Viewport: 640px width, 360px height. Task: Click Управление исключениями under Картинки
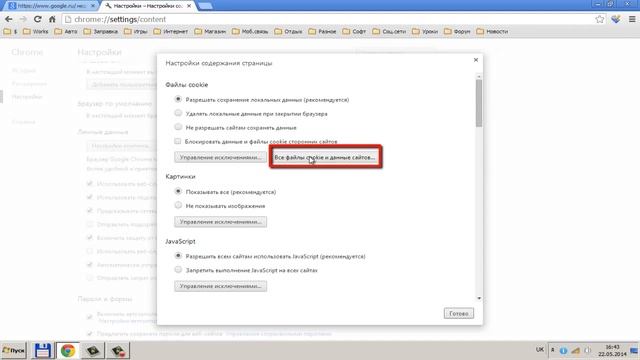[220, 222]
